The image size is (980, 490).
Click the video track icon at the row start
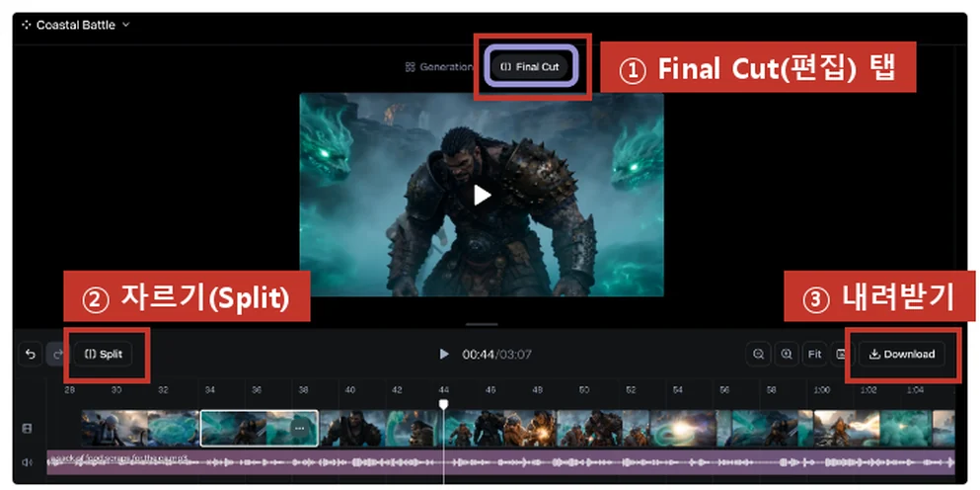click(27, 428)
